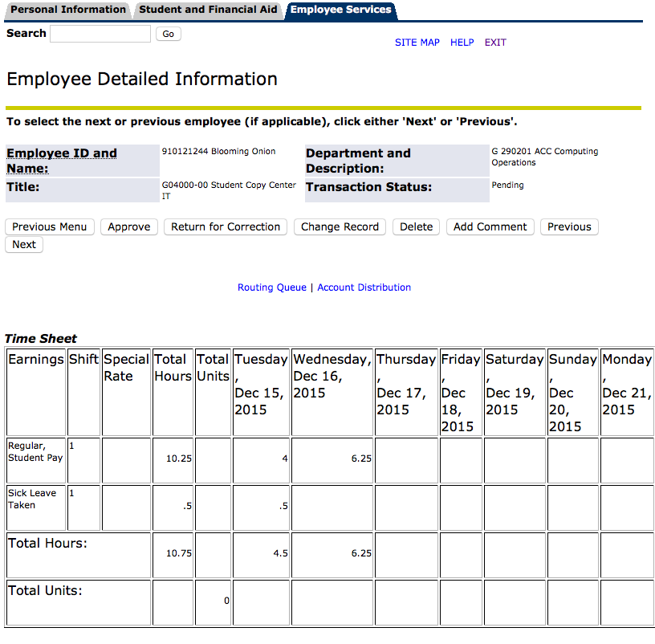Open the SITE MAP link

[417, 43]
